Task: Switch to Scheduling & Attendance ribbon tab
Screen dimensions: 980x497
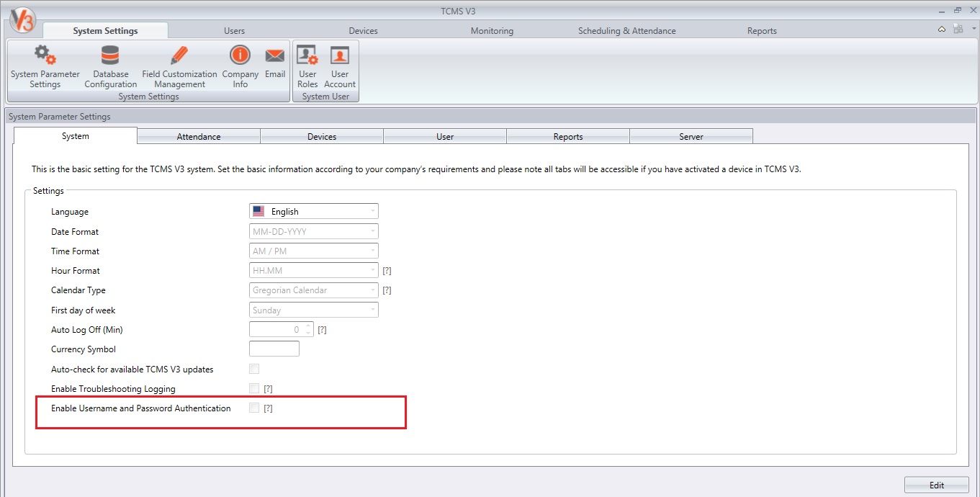Action: (x=626, y=31)
